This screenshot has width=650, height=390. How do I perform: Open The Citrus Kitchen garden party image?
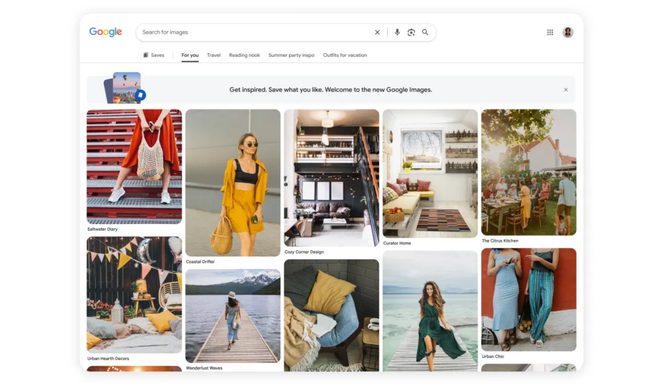529,172
